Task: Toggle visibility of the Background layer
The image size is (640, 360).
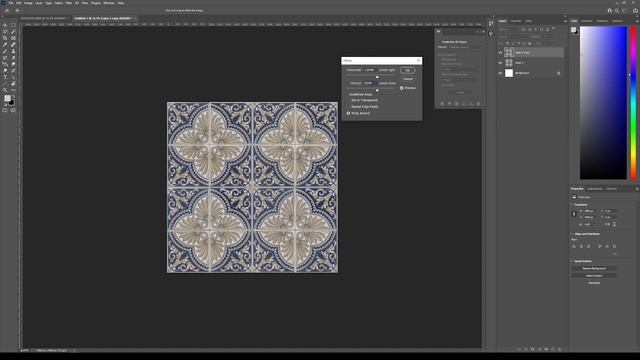Action: point(500,73)
